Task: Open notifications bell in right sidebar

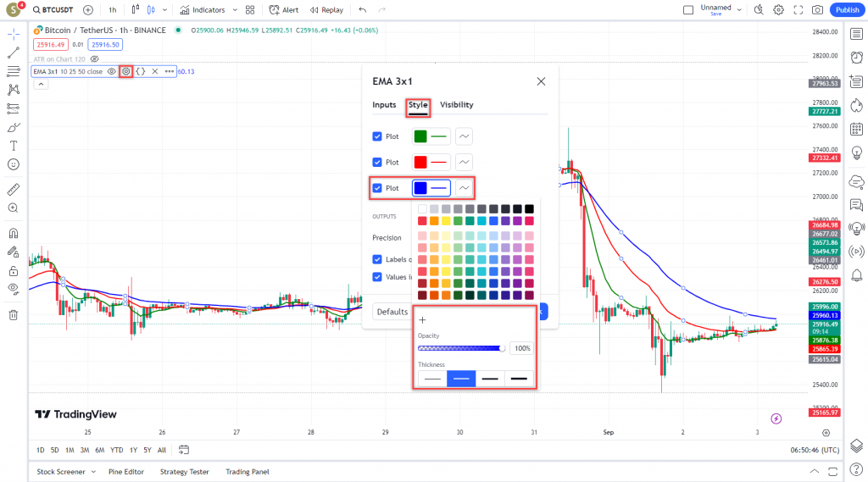Action: (856, 275)
